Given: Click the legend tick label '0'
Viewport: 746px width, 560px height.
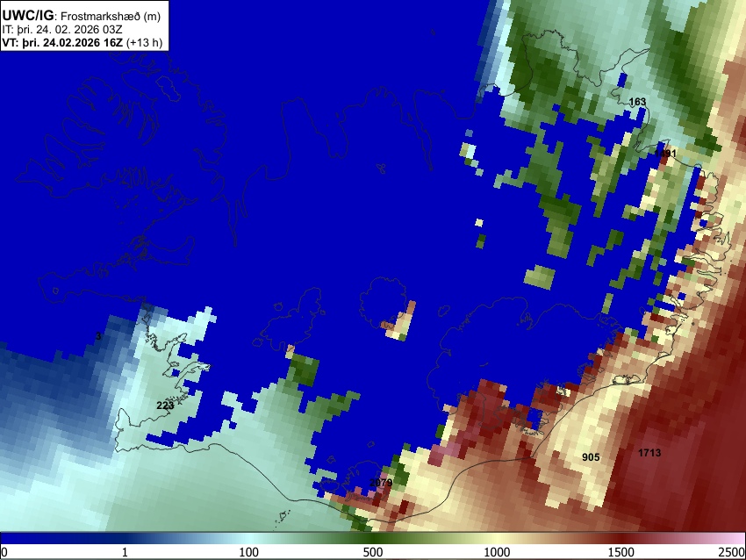Looking at the screenshot, I should click(x=4, y=552).
